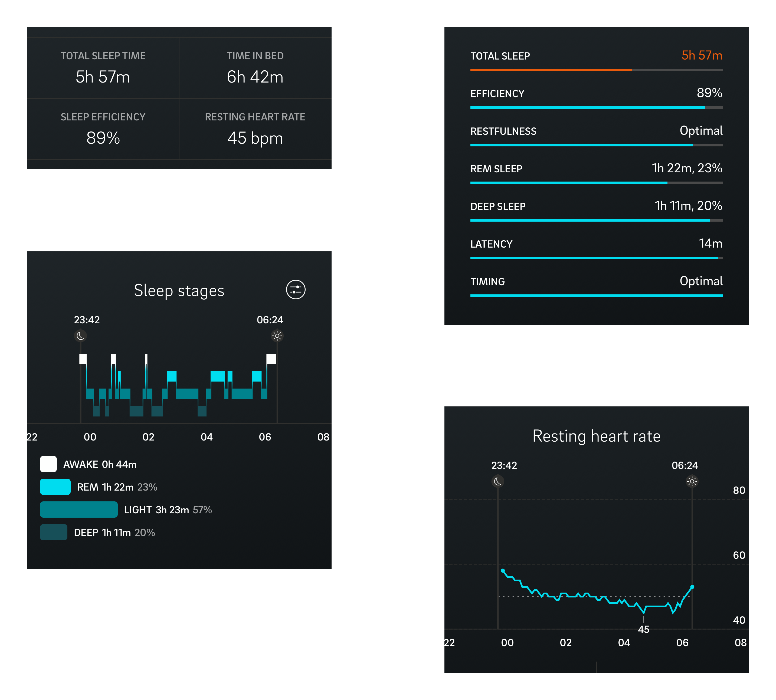Click the wake-up sun icon in Sleep stages
This screenshot has height=700, width=776.
(x=277, y=336)
